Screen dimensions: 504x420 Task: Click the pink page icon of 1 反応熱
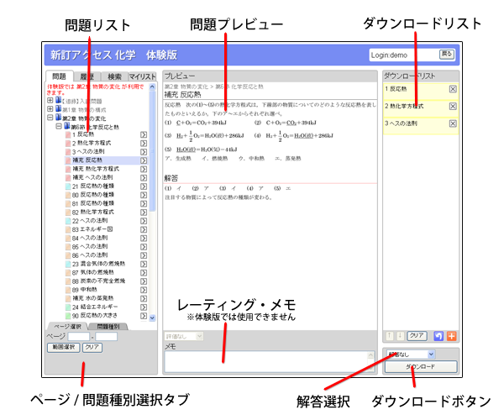click(68, 134)
